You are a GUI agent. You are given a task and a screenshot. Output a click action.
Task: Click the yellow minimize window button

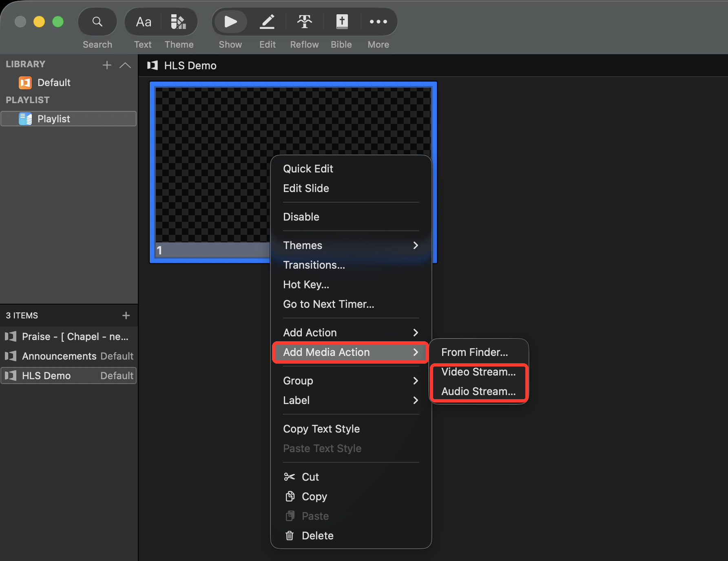click(x=39, y=22)
